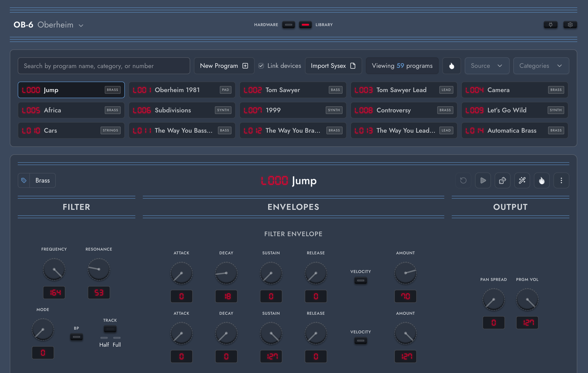Click the PAN SPREAD knob
588x373 pixels.
tap(493, 299)
